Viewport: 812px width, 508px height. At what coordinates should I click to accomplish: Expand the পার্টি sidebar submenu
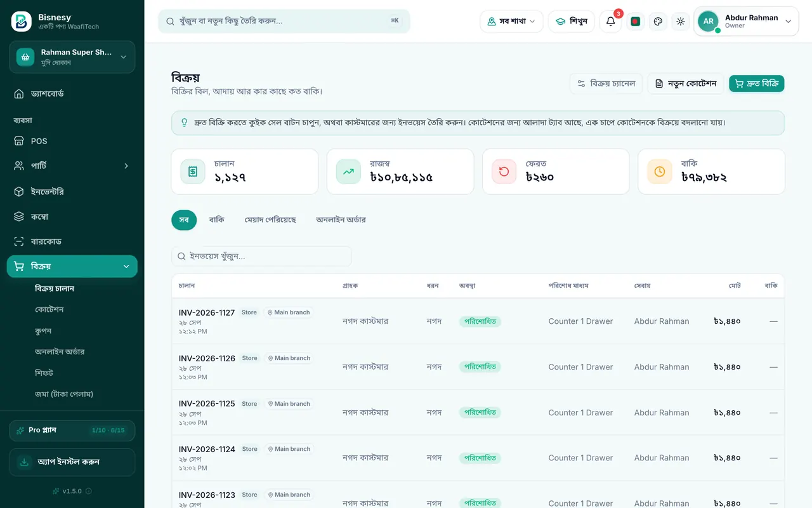72,166
